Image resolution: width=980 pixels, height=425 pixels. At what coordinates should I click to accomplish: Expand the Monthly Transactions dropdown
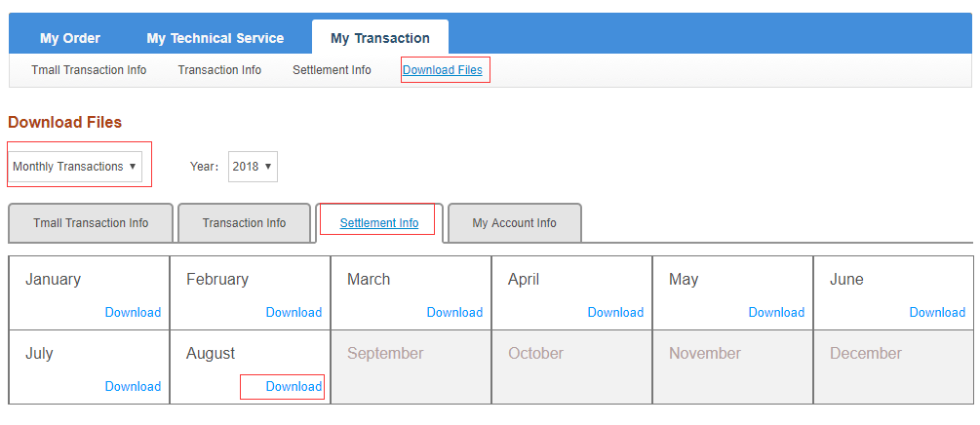(x=75, y=167)
